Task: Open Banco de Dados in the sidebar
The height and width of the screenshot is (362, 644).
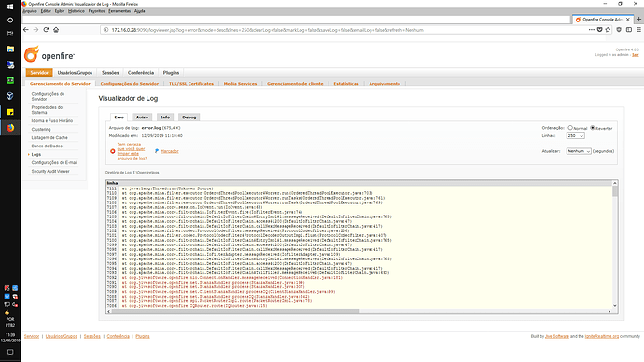Action: tap(47, 146)
